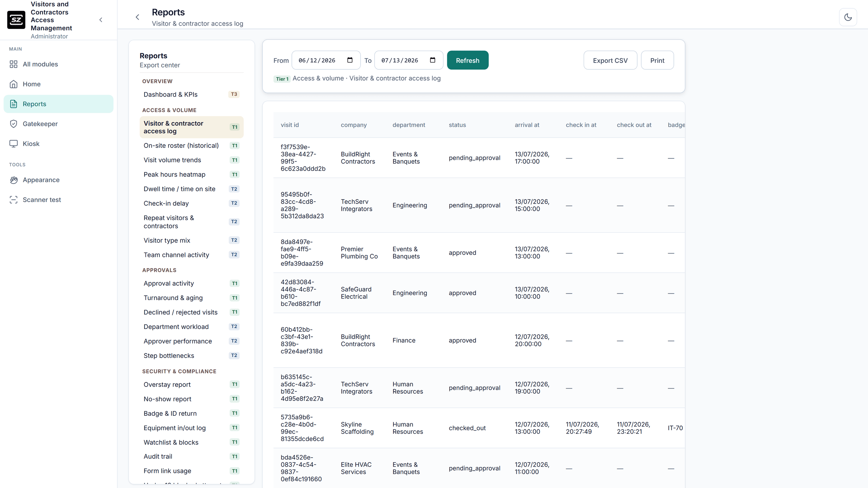Open All modules grid icon
868x488 pixels.
(14, 64)
